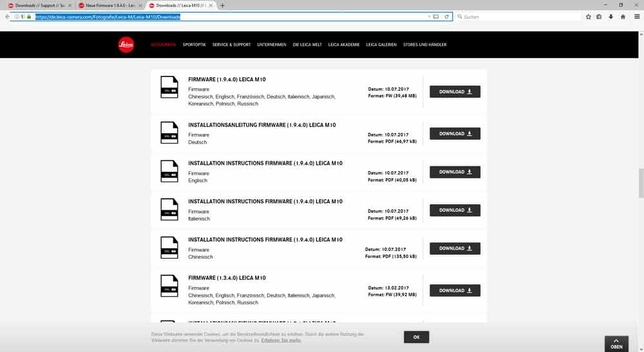This screenshot has height=352, width=644.
Task: Click into the Suchen search field
Action: 515,17
